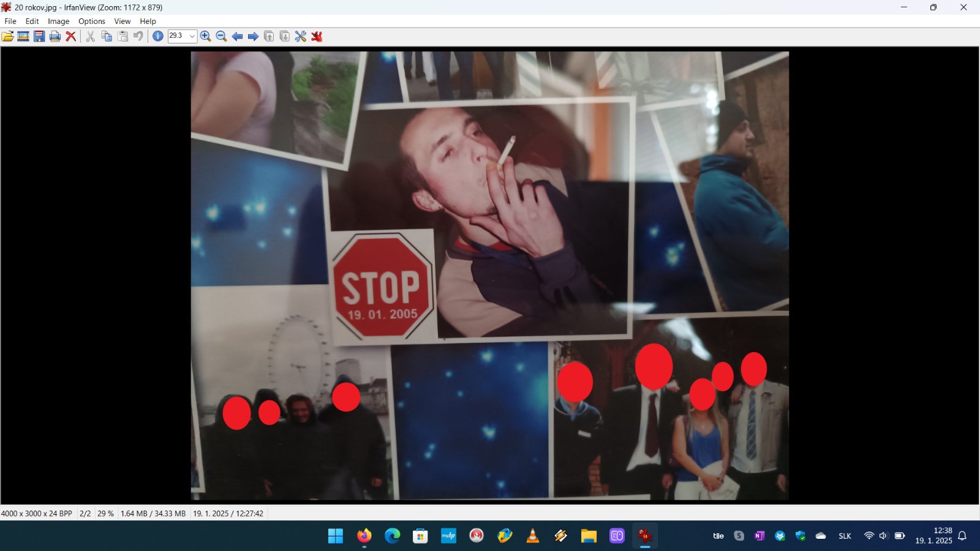Click the Help menu
This screenshot has width=980, height=551.
pos(148,21)
